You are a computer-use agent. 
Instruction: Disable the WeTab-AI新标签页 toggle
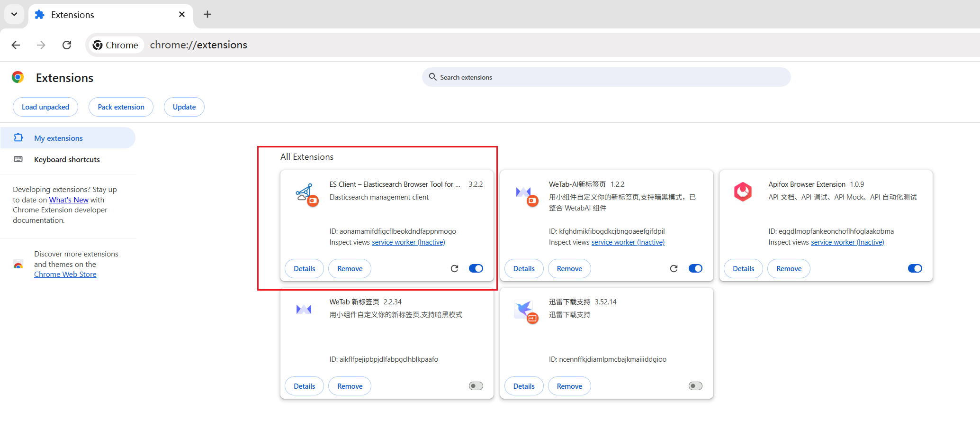pos(695,269)
